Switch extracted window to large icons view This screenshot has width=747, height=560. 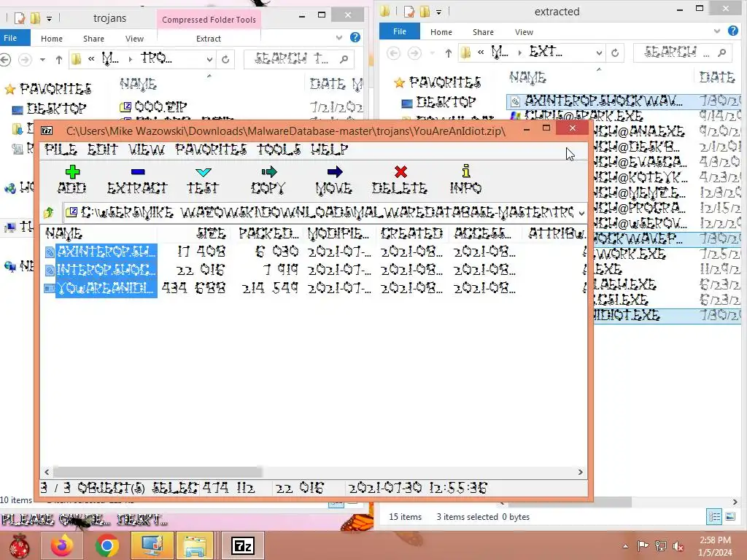(x=729, y=517)
